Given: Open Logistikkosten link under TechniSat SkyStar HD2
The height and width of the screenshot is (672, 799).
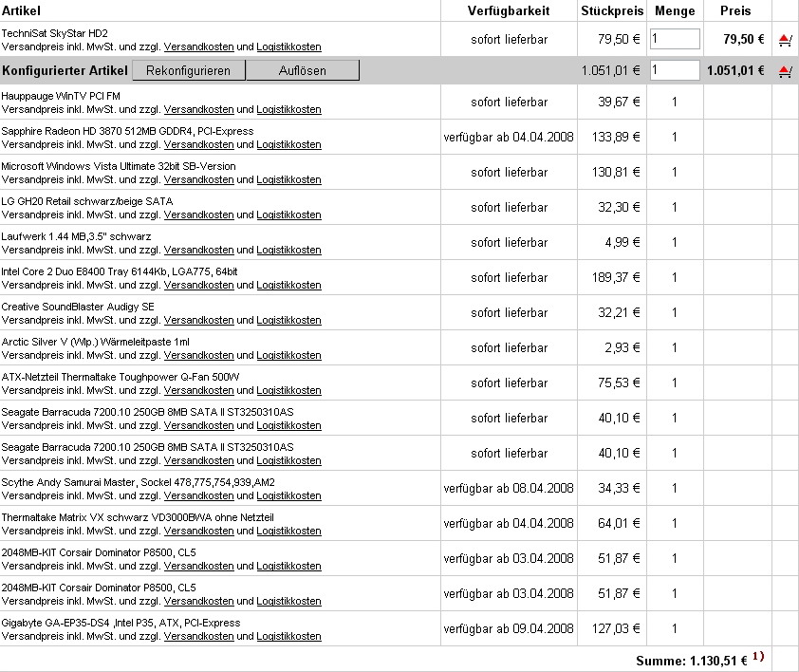Looking at the screenshot, I should tap(288, 47).
